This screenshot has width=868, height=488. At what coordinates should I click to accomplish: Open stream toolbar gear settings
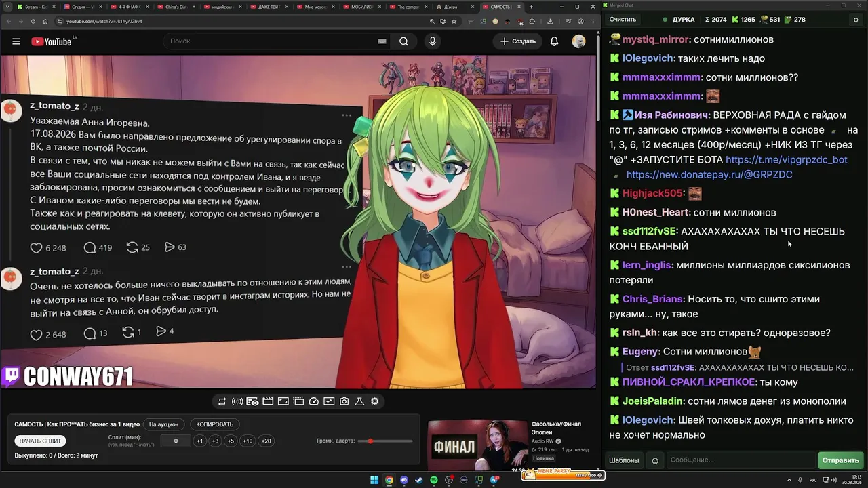(374, 401)
